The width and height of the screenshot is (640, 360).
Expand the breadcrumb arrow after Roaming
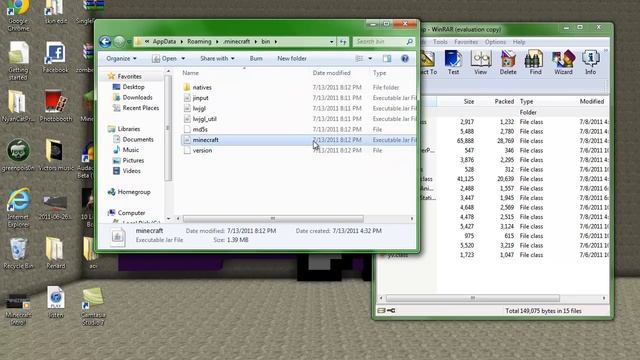click(217, 42)
